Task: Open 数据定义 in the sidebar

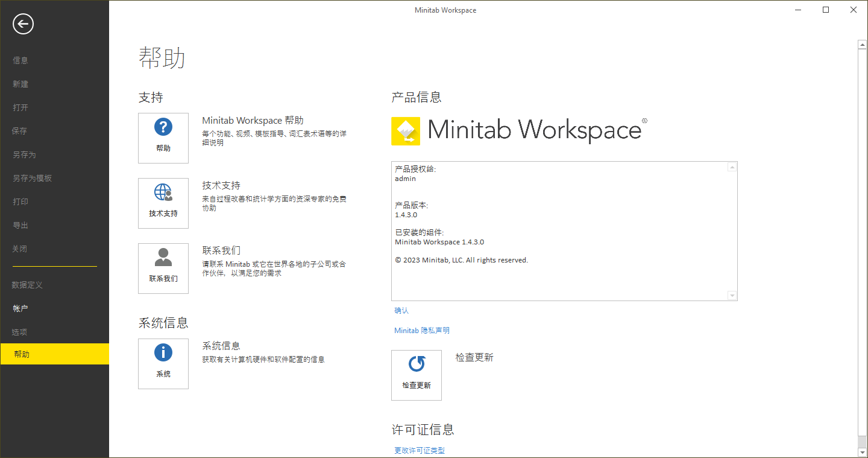Action: click(x=27, y=285)
